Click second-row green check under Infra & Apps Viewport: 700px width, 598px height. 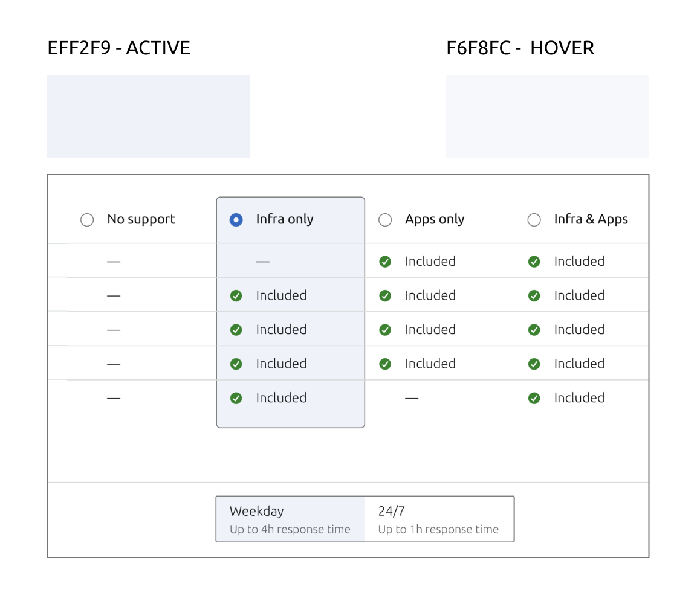click(x=534, y=295)
